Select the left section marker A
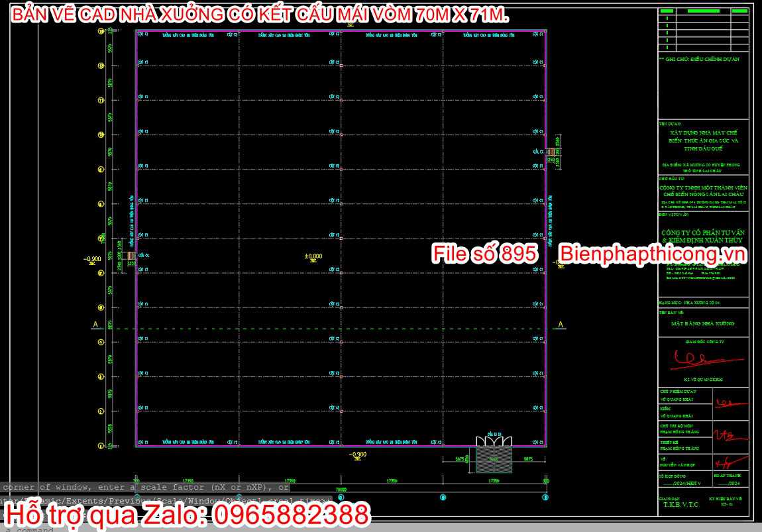The height and width of the screenshot is (532, 762). (95, 325)
